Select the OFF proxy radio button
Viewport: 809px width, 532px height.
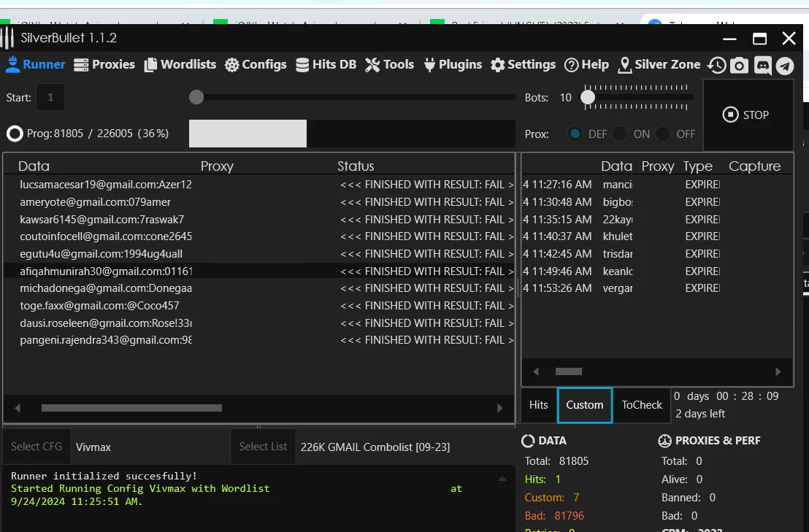663,134
